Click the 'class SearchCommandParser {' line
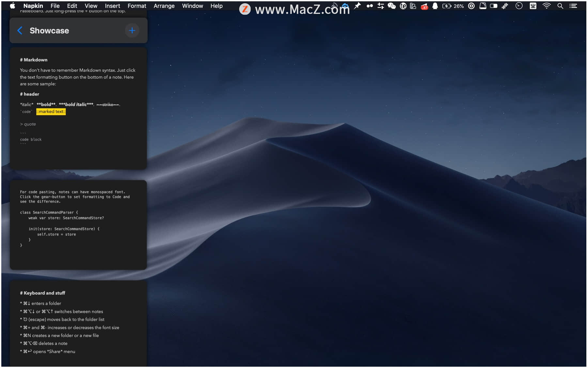Screen dimensions: 588x368 pyautogui.click(x=49, y=212)
